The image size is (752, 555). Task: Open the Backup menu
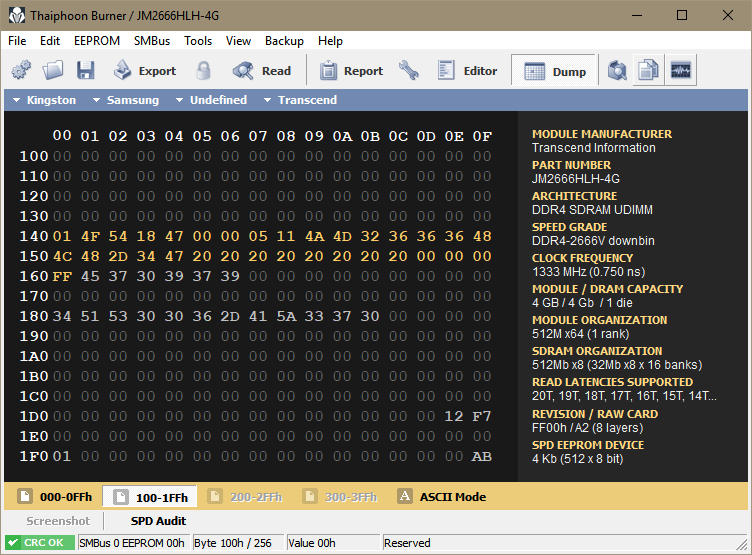[284, 41]
